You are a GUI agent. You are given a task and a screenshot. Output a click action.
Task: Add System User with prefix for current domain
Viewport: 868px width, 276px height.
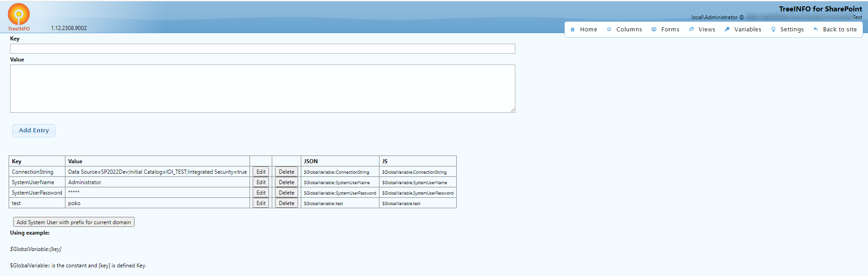coord(74,222)
